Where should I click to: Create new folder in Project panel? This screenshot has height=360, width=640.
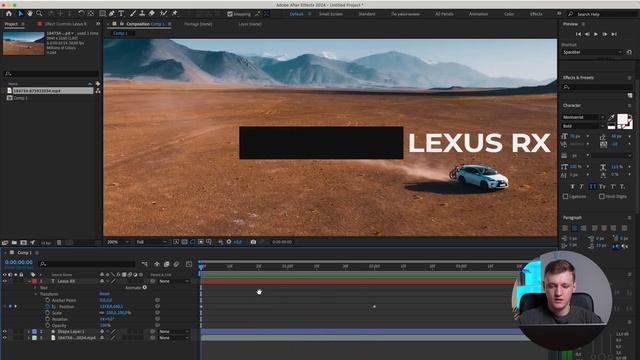pos(14,242)
